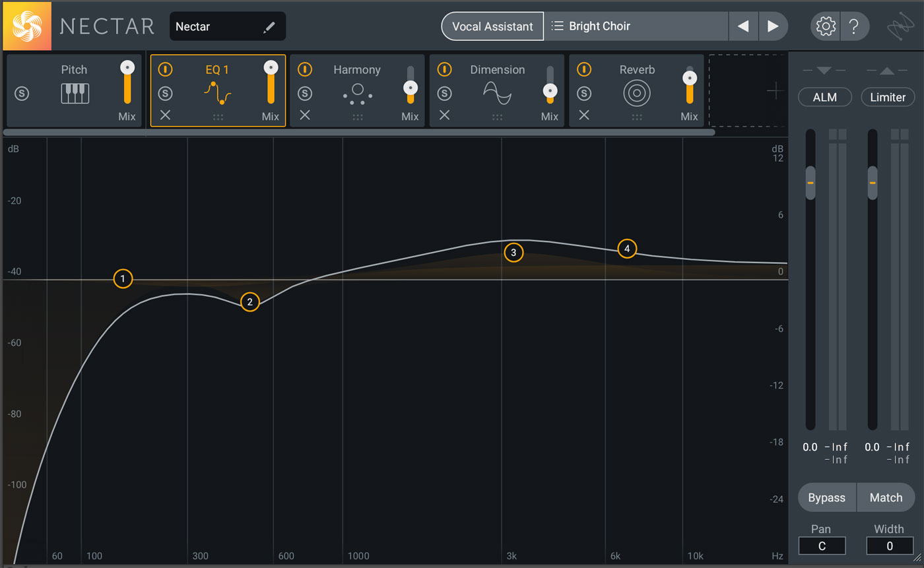
Task: Select the Harmony module dots icon
Action: pos(357,94)
